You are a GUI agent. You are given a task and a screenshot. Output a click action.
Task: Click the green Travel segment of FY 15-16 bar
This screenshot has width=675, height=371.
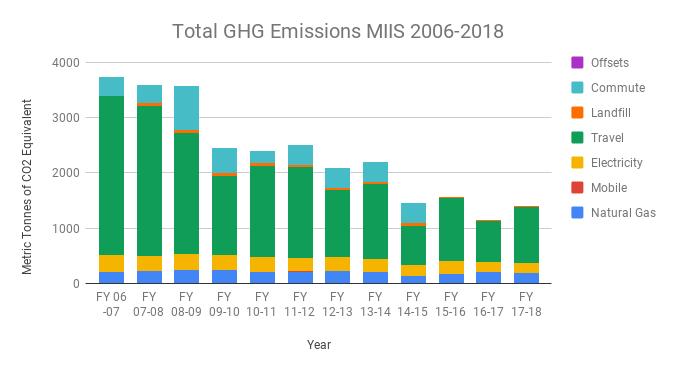pos(451,229)
